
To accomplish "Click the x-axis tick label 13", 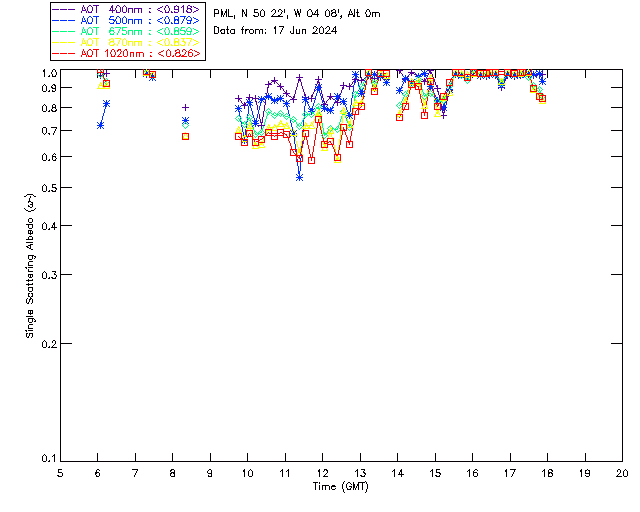I will pos(360,473).
